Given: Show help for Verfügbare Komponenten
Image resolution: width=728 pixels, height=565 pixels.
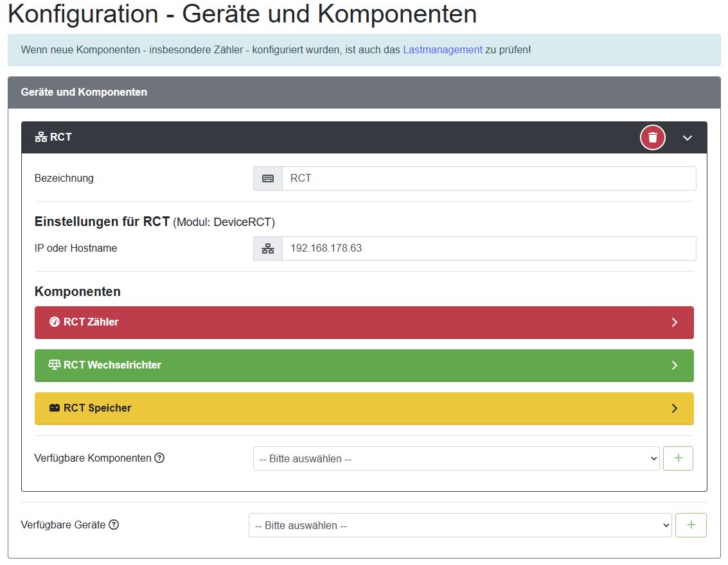Looking at the screenshot, I should [159, 458].
